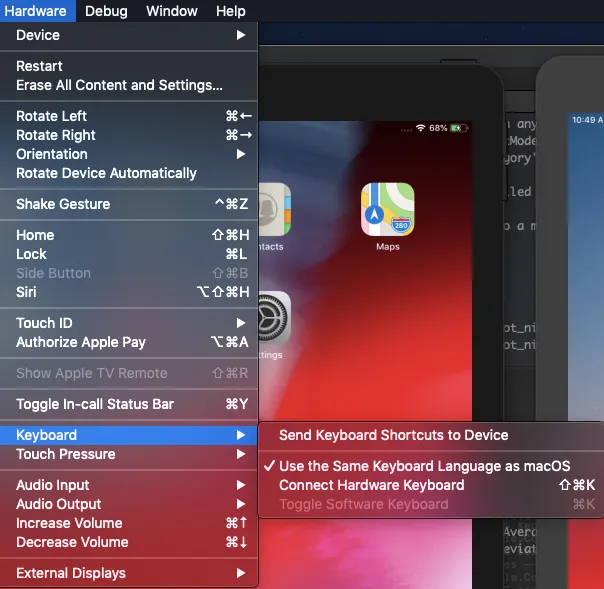Open the Debug menu
This screenshot has width=604, height=589.
tap(106, 11)
